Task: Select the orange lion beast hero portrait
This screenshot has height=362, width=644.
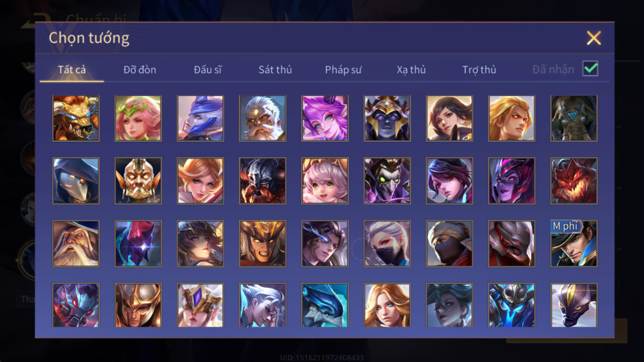Action: 76,119
